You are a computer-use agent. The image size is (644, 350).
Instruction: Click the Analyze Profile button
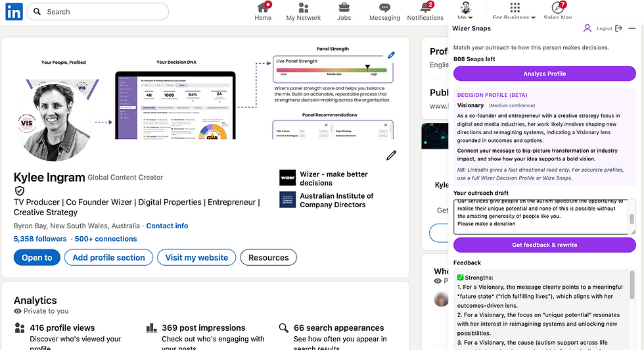click(x=545, y=74)
